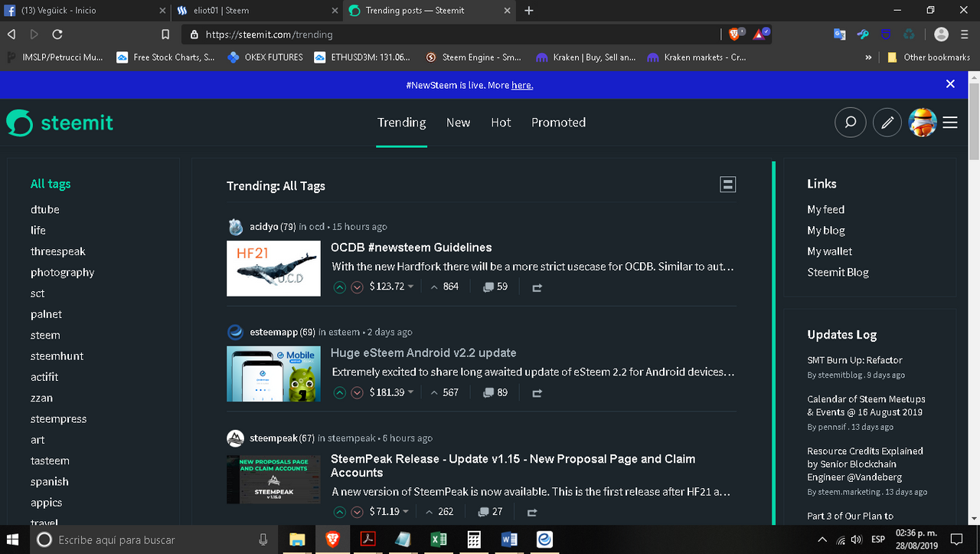Screen dimensions: 980x554
Task: Switch to the Vegüick - Inicio browser tab
Action: (84, 11)
